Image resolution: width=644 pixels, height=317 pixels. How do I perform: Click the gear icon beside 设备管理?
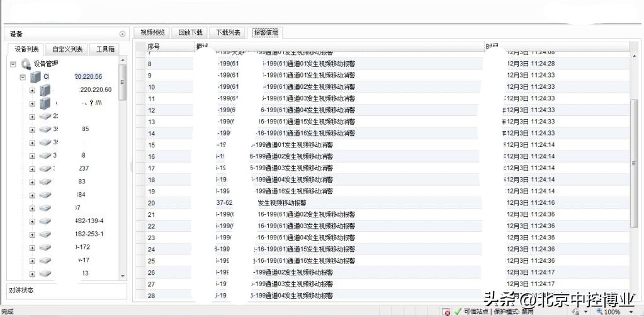26,64
